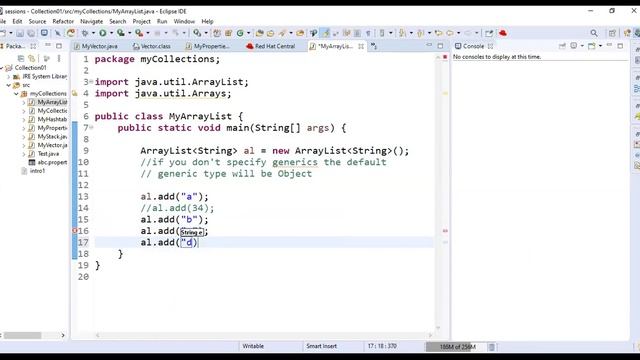Maximize the editor area
Viewport: 640px width, 360px height.
440,46
